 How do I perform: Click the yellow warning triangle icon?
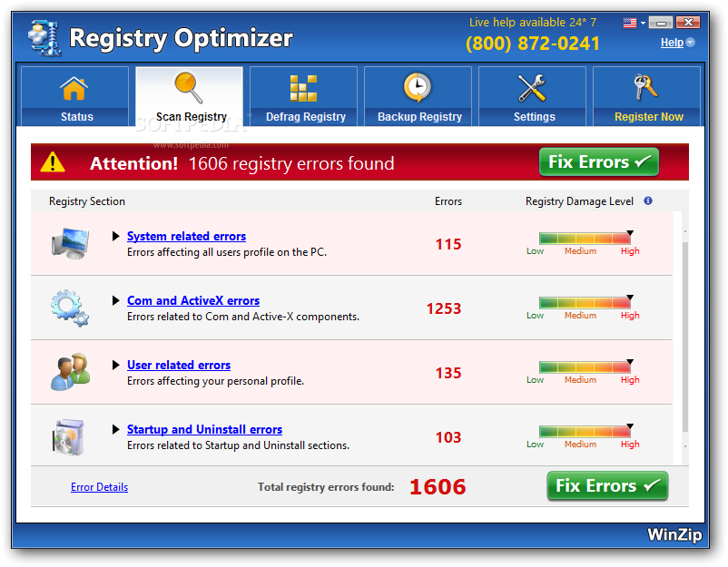[53, 162]
